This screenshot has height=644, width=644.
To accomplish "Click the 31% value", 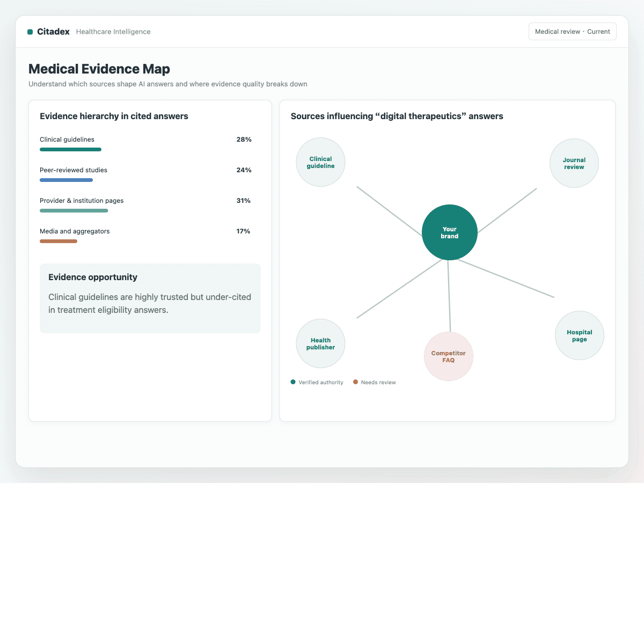I will pyautogui.click(x=244, y=201).
